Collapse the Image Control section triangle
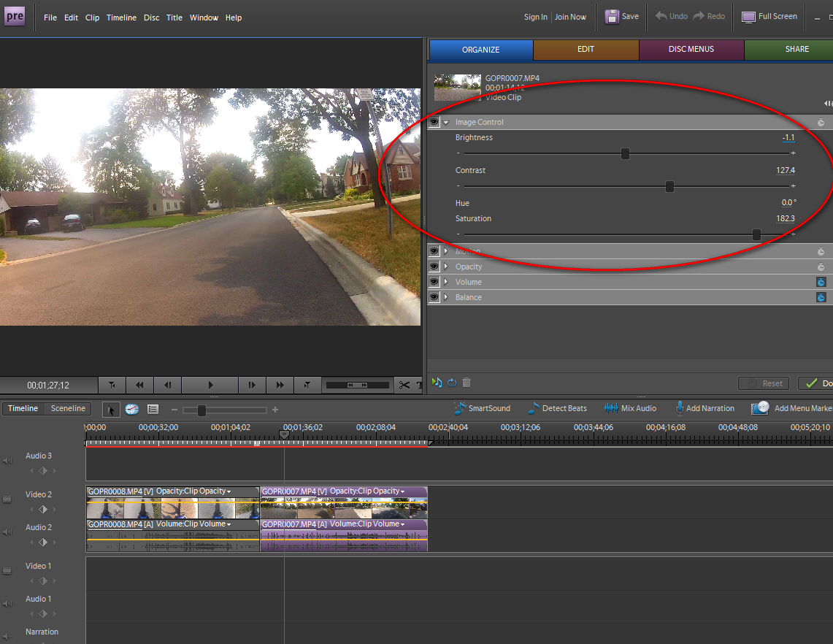Viewport: 833px width, 644px height. click(x=446, y=122)
